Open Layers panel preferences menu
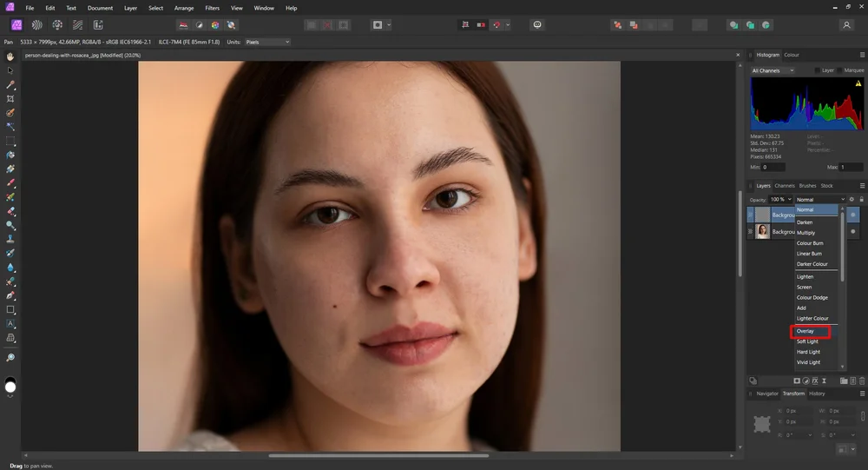Viewport: 868px width, 470px height. (862, 186)
